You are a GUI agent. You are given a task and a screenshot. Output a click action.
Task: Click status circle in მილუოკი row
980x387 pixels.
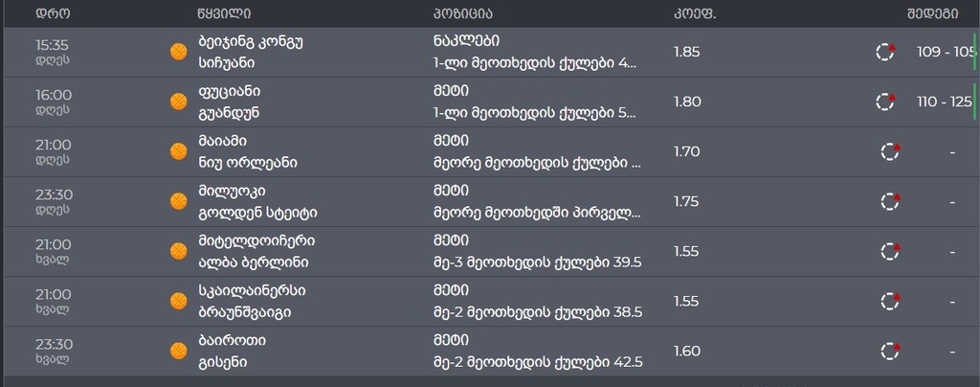(890, 201)
